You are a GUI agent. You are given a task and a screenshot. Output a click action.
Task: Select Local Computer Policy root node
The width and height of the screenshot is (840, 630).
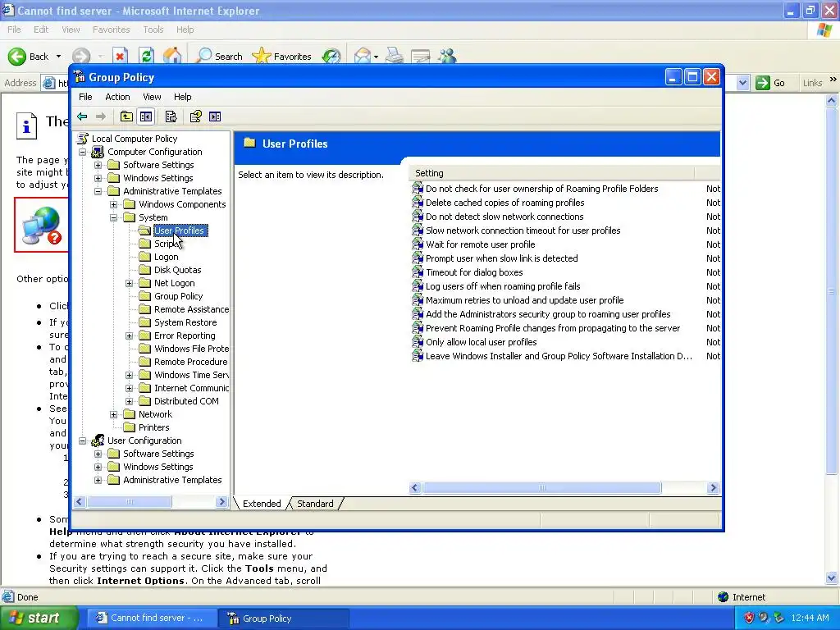[135, 139]
